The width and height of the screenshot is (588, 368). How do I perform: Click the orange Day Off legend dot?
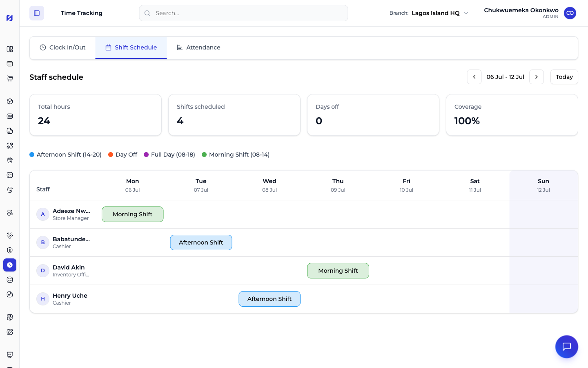click(111, 155)
